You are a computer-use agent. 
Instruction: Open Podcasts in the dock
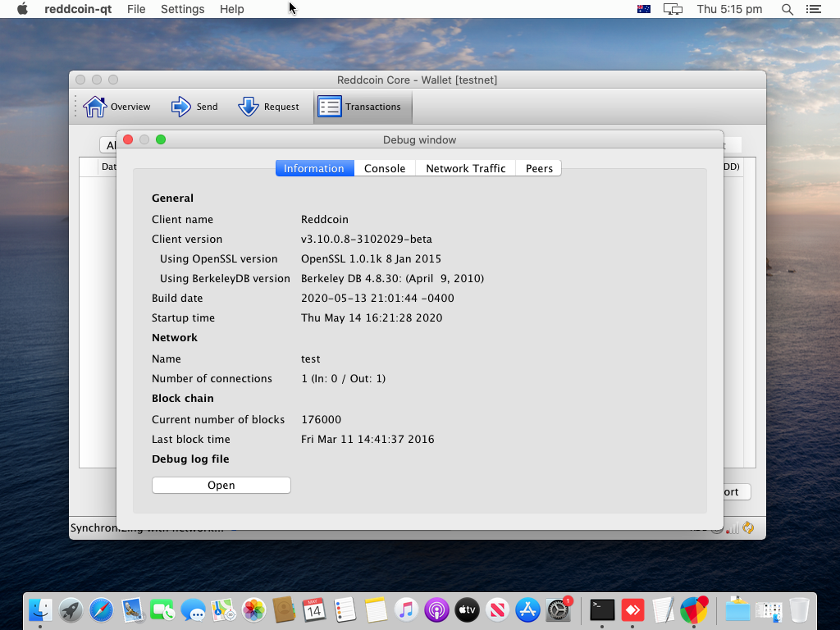click(436, 610)
